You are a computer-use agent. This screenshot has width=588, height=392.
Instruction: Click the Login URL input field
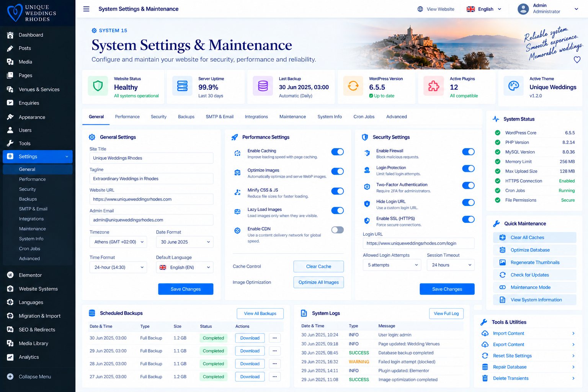pyautogui.click(x=419, y=243)
